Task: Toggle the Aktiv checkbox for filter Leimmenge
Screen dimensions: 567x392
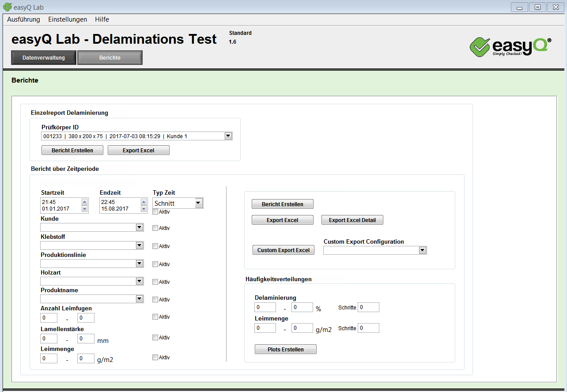Action: click(155, 358)
